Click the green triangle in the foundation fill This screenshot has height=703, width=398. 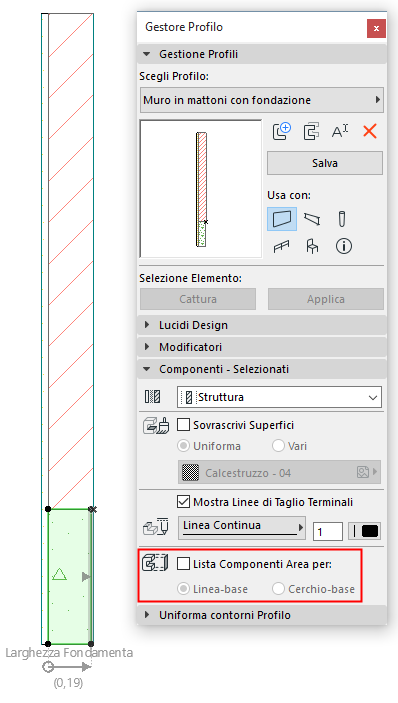(x=59, y=574)
